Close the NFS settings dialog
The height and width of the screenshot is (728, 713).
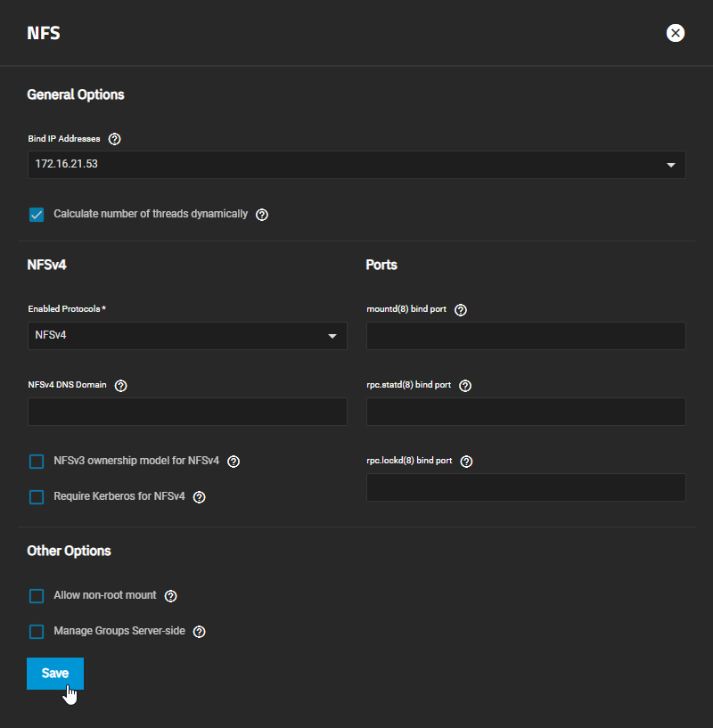point(675,33)
